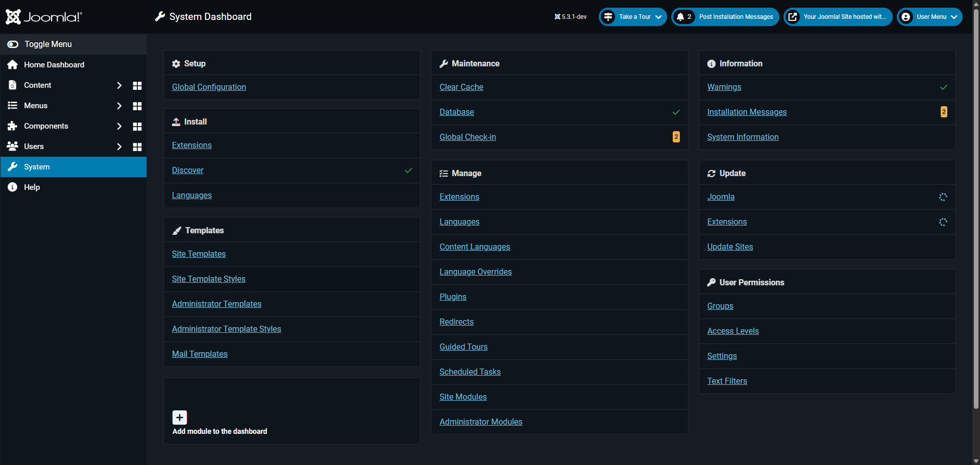
Task: Open Administrator Template Styles link
Action: click(227, 329)
